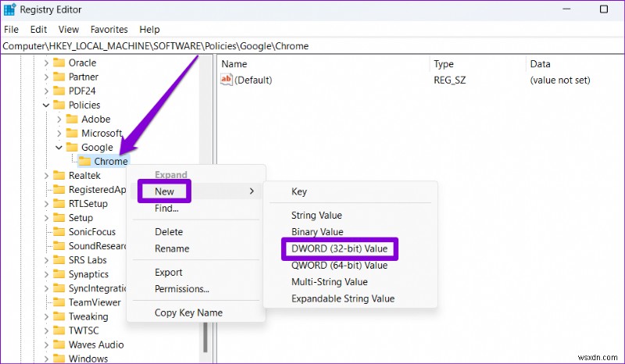The width and height of the screenshot is (625, 364).
Task: Click the Tweaking folder icon
Action: 59,316
